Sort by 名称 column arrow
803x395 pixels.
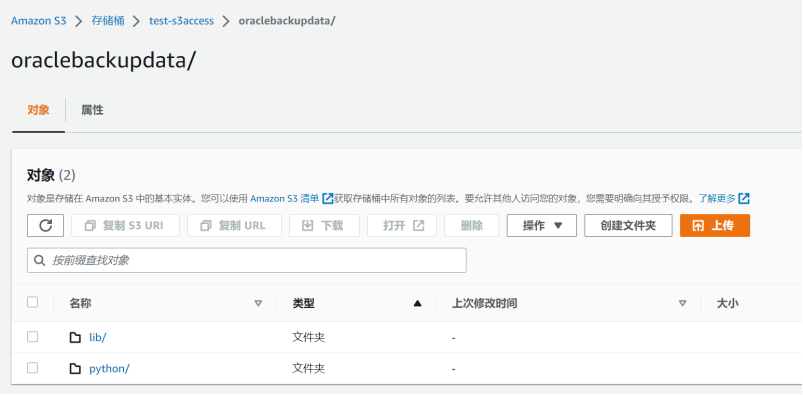258,303
